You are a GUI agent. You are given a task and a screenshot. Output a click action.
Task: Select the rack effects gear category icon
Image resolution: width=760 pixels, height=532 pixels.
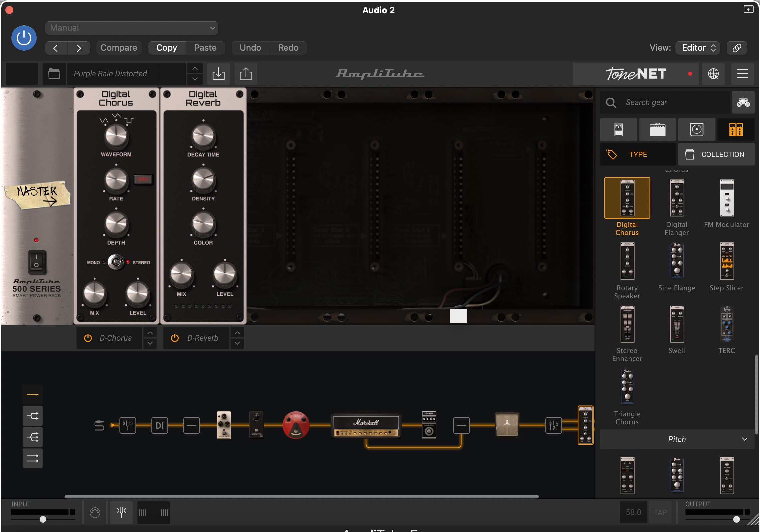tap(736, 130)
